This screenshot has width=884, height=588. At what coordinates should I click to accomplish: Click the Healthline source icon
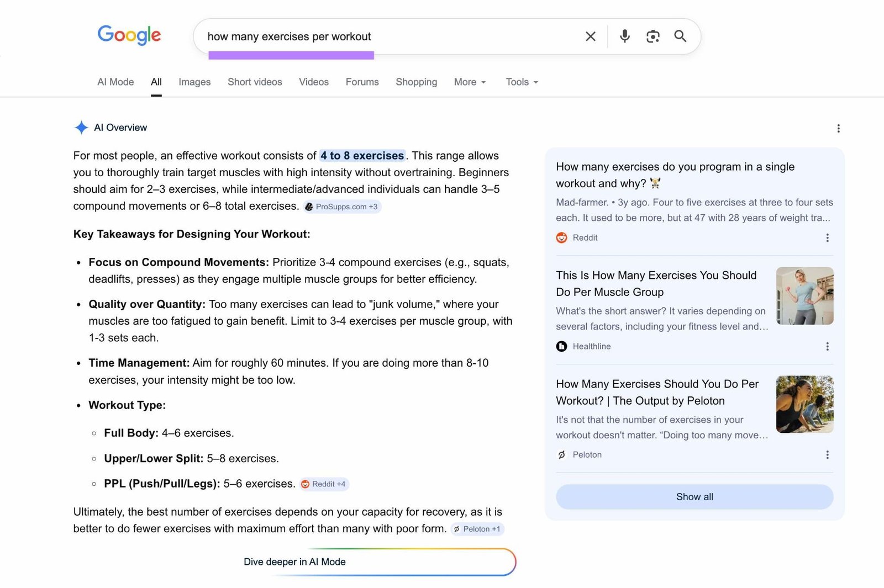[x=562, y=346]
